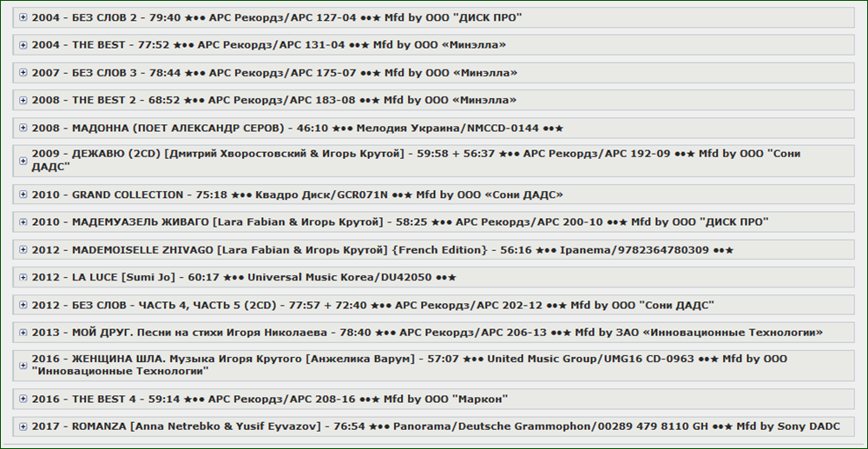Expand the 2012 БЕЗ СЛОВ ЧАСТЬ 4, 5 entry
The height and width of the screenshot is (449, 868).
coord(23,305)
